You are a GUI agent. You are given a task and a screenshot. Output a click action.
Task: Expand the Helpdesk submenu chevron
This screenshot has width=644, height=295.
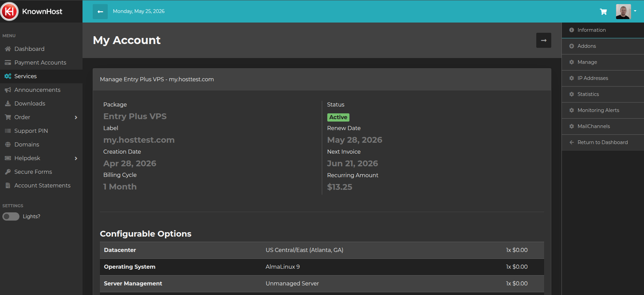(x=76, y=158)
